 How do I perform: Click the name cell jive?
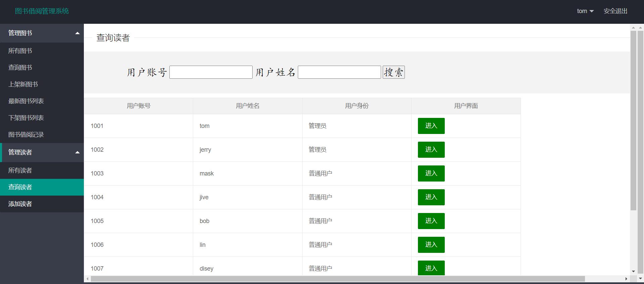[x=248, y=197]
